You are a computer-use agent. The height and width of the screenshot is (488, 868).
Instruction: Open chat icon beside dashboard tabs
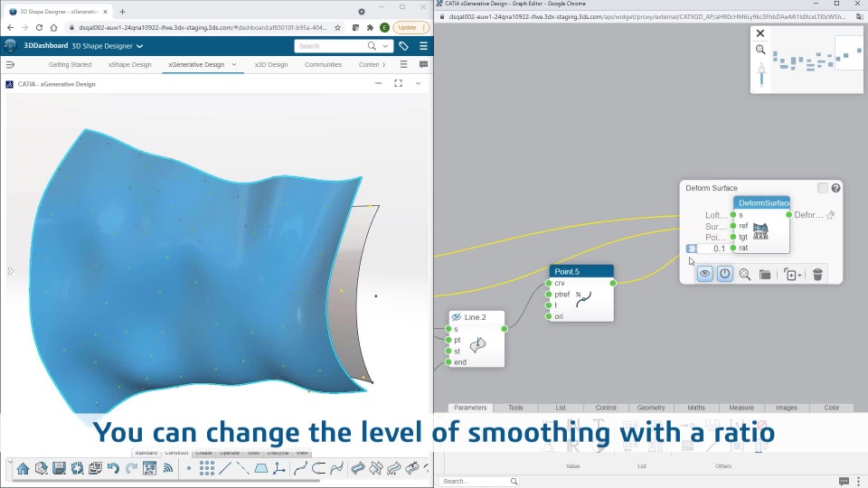423,65
